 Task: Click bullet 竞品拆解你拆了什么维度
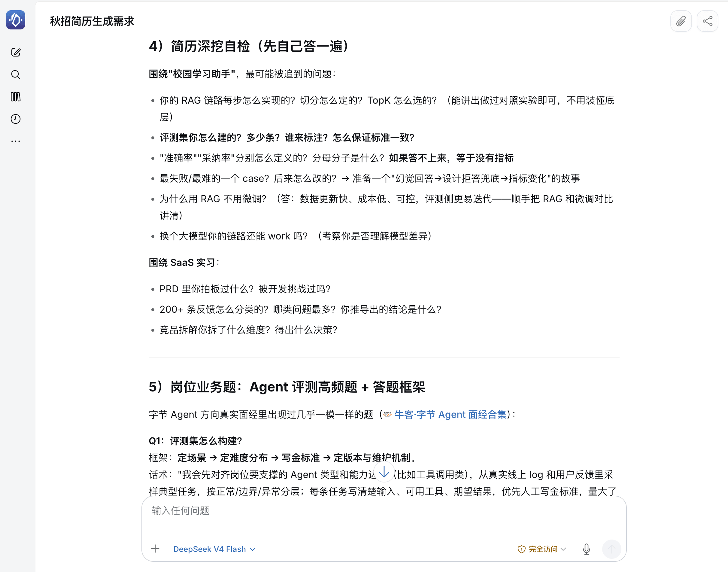coord(248,330)
